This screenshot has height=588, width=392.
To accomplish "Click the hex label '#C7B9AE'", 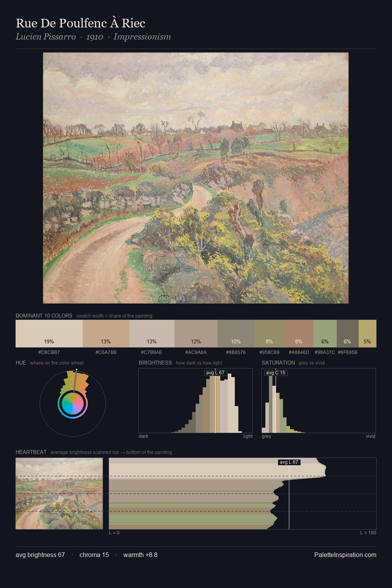I will [x=152, y=352].
